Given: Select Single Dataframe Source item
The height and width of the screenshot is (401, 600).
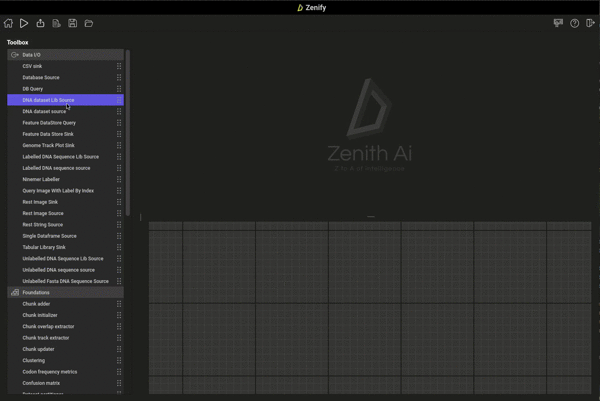Looking at the screenshot, I should point(65,236).
